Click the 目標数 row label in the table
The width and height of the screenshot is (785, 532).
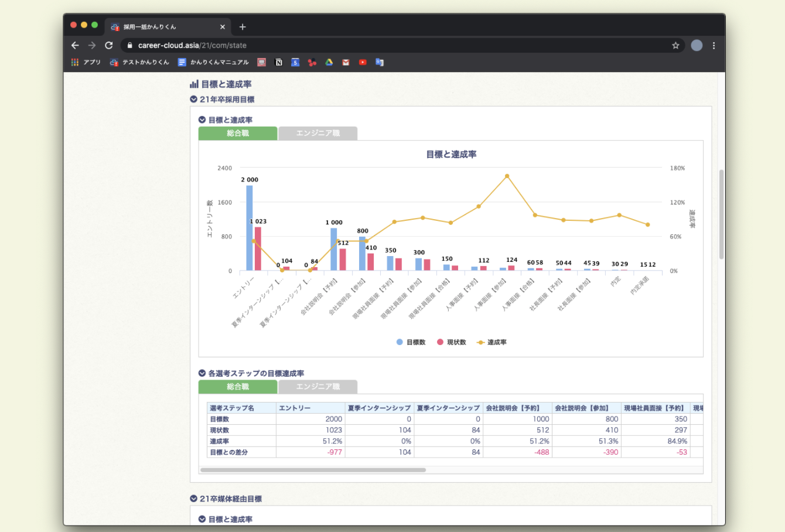coord(241,419)
